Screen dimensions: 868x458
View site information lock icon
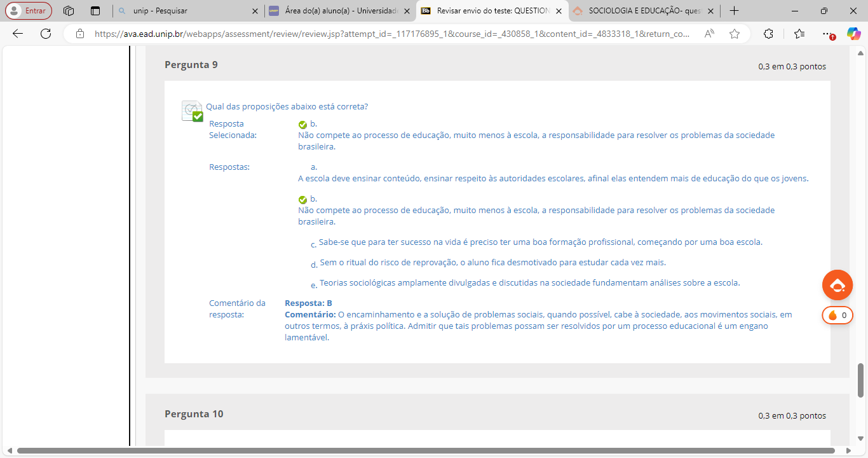click(x=79, y=34)
